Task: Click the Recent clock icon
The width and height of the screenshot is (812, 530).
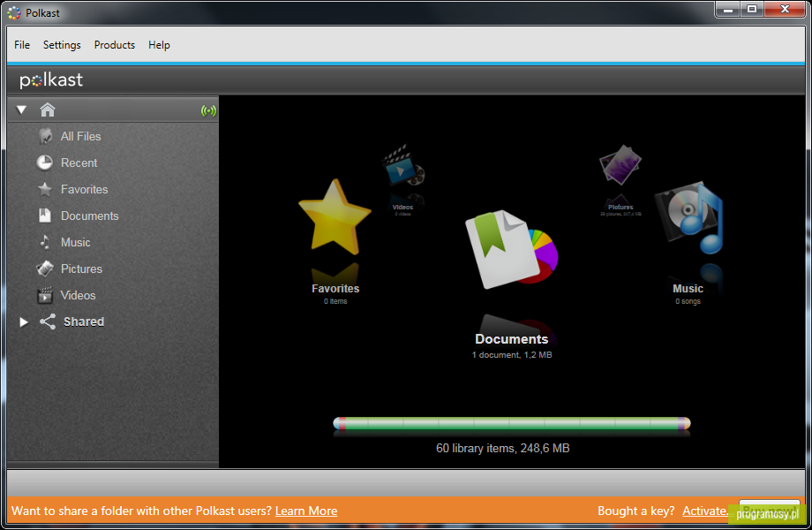Action: [45, 163]
